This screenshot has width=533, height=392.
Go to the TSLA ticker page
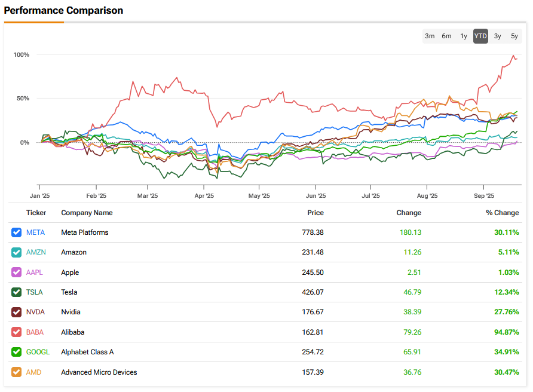pos(35,292)
